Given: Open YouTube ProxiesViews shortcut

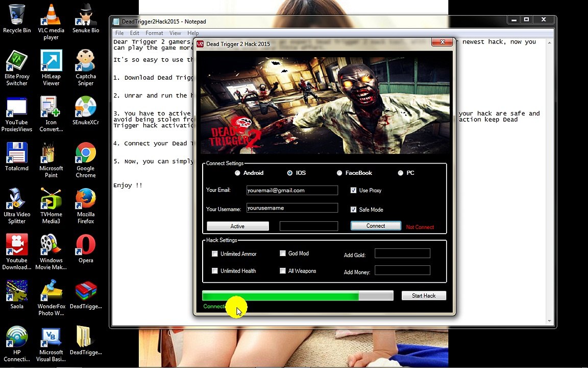Looking at the screenshot, I should point(17,114).
